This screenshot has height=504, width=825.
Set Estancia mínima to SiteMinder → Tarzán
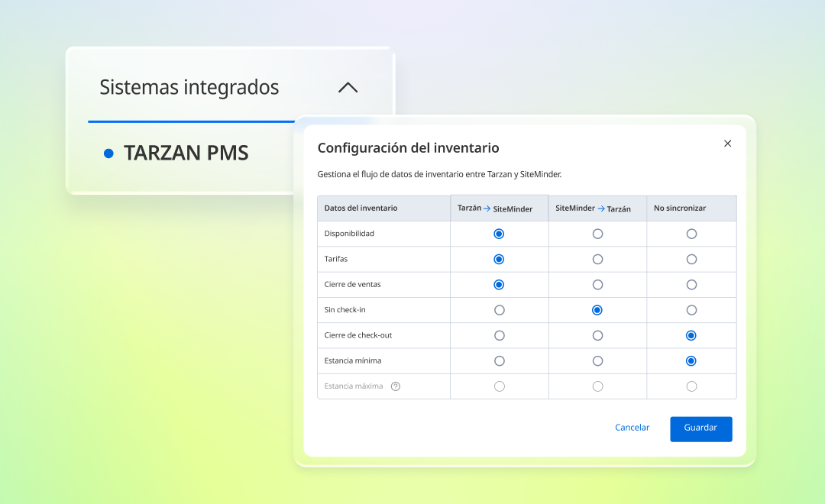tap(597, 361)
